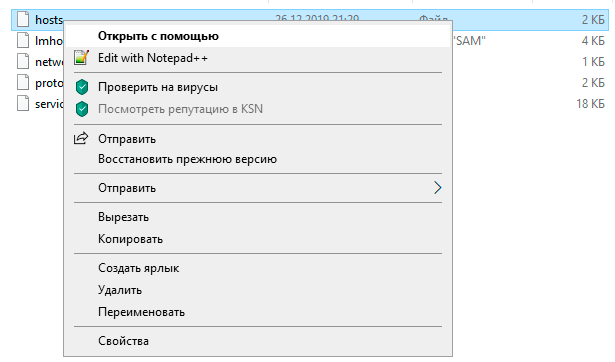
Task: Click the protocol file icon
Action: click(x=23, y=82)
